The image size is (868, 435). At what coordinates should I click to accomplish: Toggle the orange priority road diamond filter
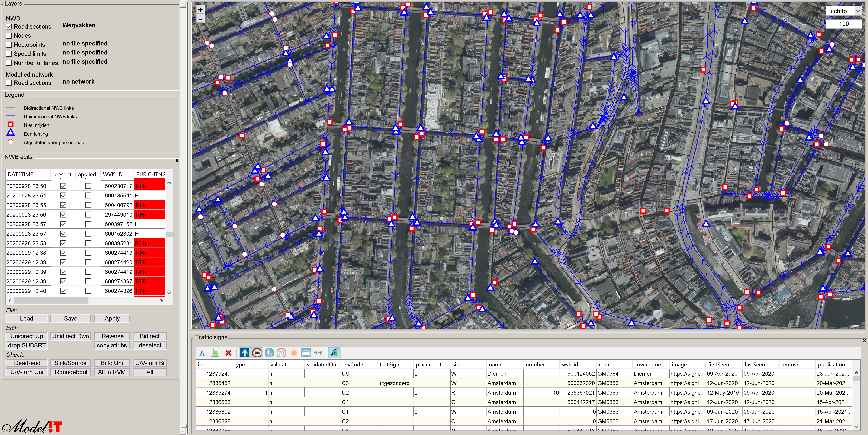[294, 353]
